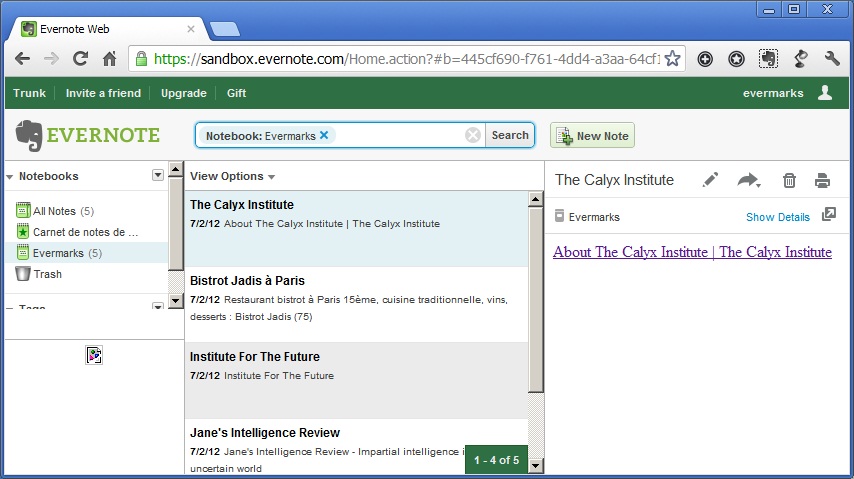Go to the browser Home page

pyautogui.click(x=109, y=58)
